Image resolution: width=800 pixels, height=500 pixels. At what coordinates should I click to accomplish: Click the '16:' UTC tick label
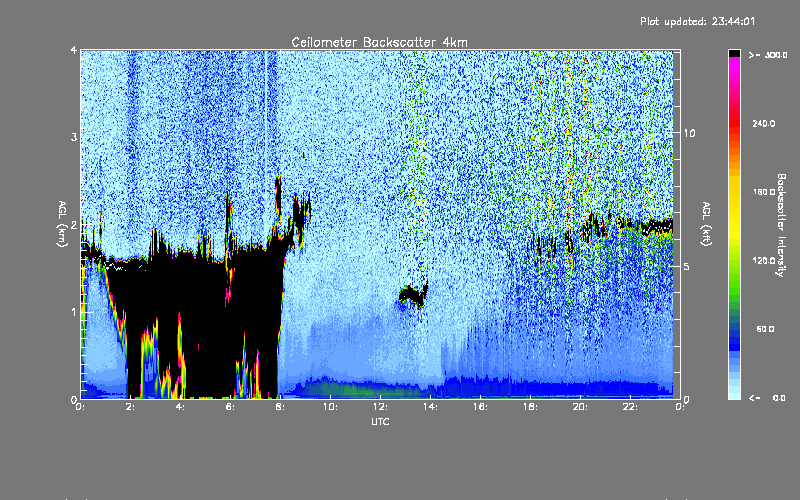(x=480, y=407)
